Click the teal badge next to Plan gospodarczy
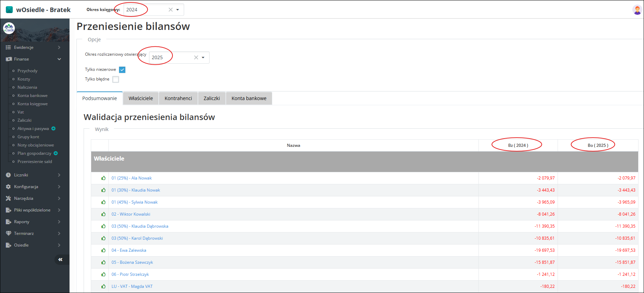 pos(56,153)
